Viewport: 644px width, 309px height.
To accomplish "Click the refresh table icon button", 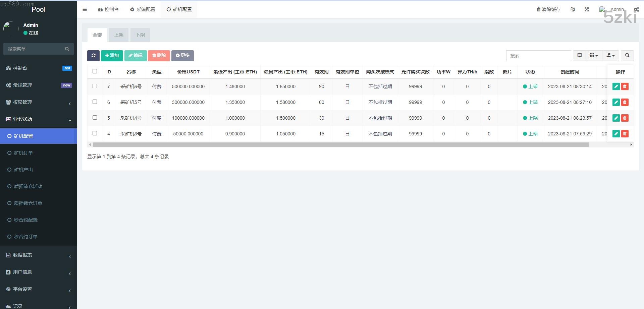I will tap(93, 56).
